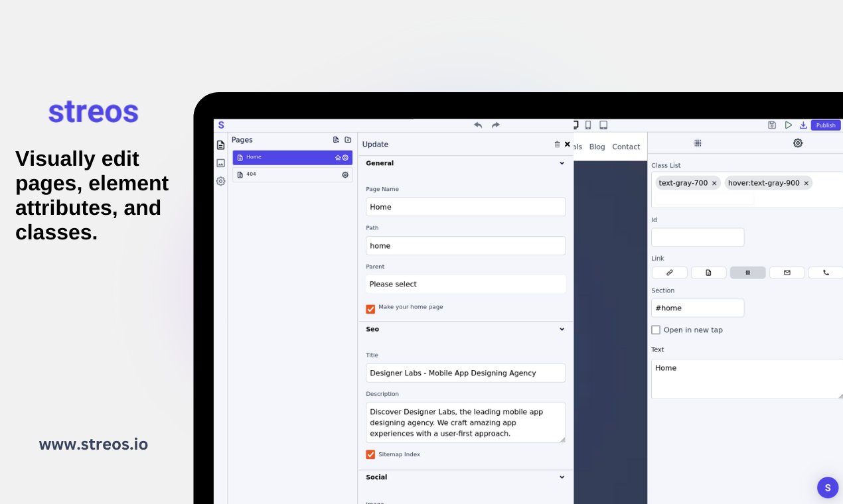Enable 'Open in new tap' checkbox
Screen dimensions: 843x504
656,330
